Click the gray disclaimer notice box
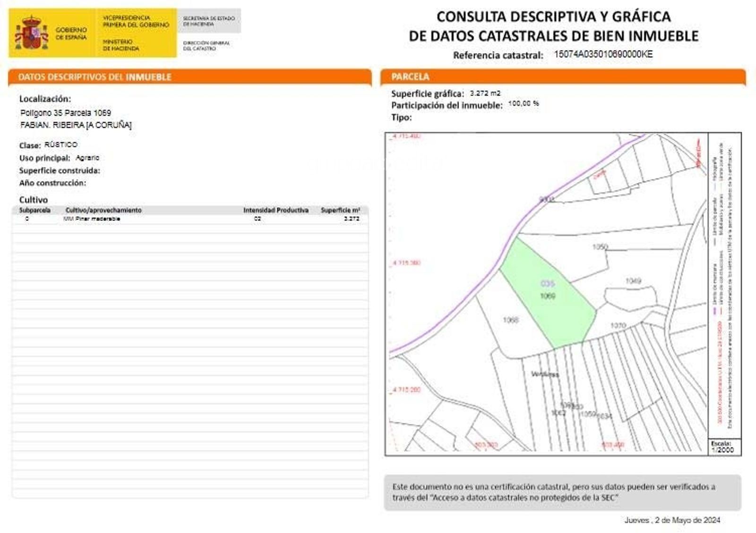This screenshot has width=756, height=533. 562,492
